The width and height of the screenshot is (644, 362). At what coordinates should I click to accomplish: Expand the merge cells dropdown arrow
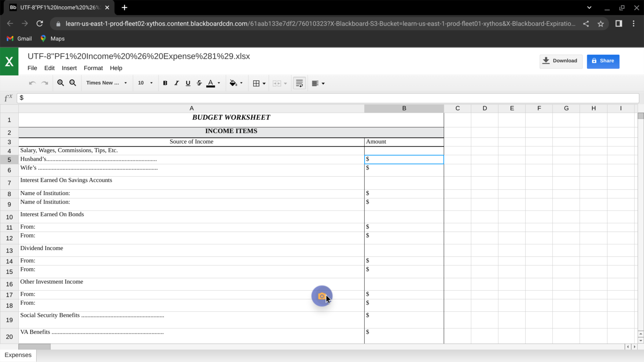coord(285,84)
